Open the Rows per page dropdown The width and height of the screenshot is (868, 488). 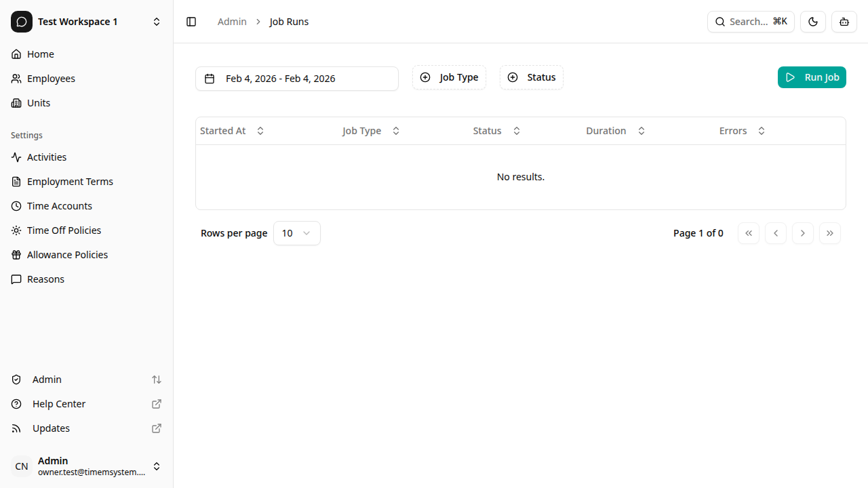(x=296, y=233)
